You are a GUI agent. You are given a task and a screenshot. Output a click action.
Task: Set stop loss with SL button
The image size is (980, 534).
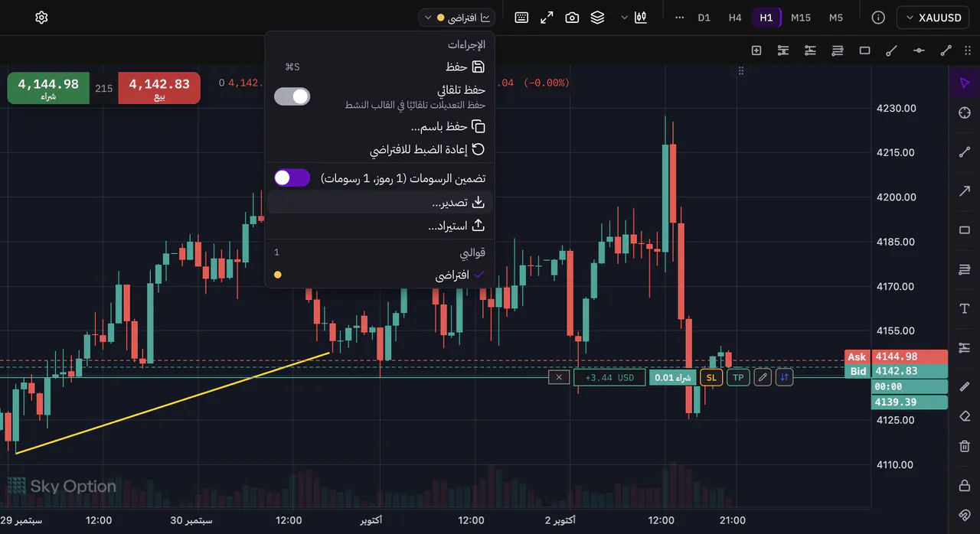click(x=712, y=377)
